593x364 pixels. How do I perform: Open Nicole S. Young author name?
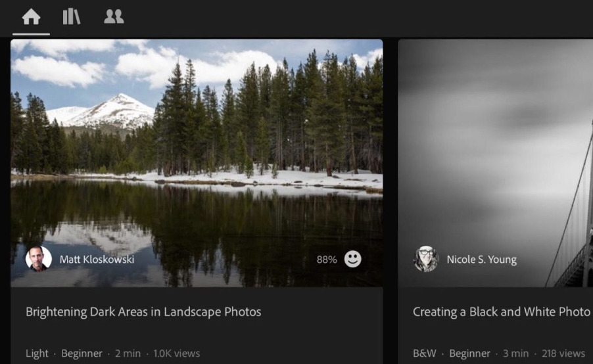click(x=481, y=260)
